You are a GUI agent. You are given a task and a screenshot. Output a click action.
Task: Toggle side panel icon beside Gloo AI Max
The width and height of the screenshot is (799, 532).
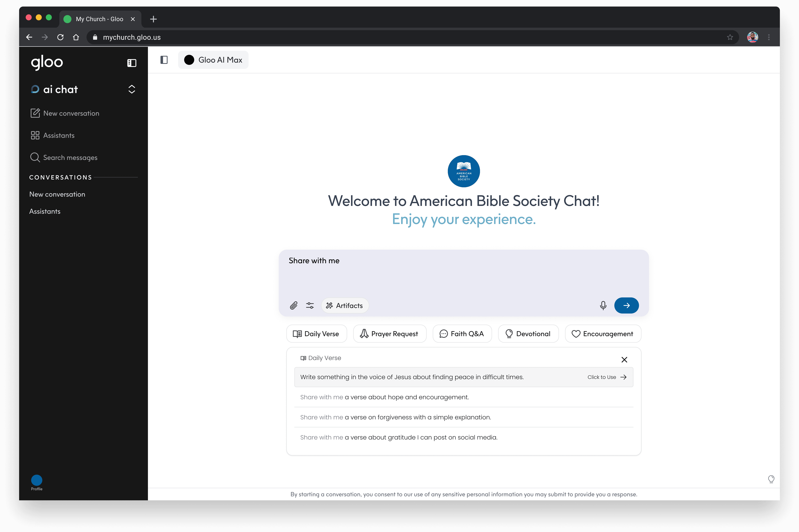pyautogui.click(x=164, y=60)
